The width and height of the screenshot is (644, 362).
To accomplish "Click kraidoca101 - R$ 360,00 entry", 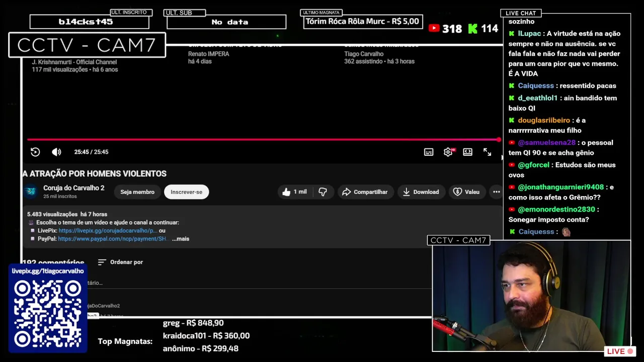I will pyautogui.click(x=206, y=336).
